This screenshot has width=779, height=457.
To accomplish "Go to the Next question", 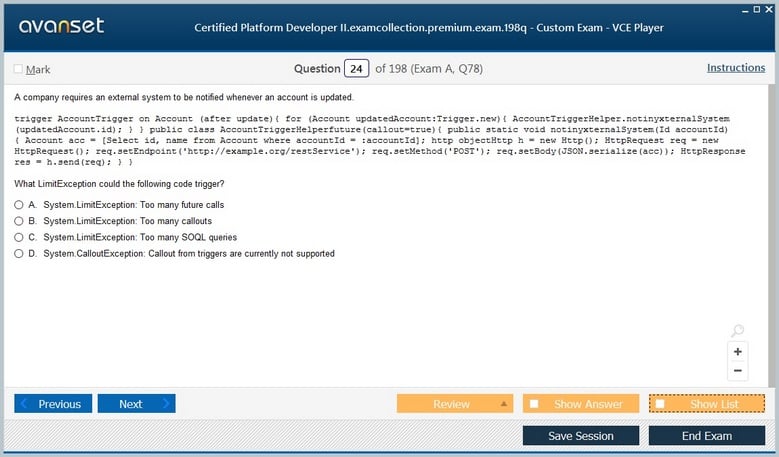I will (x=137, y=403).
